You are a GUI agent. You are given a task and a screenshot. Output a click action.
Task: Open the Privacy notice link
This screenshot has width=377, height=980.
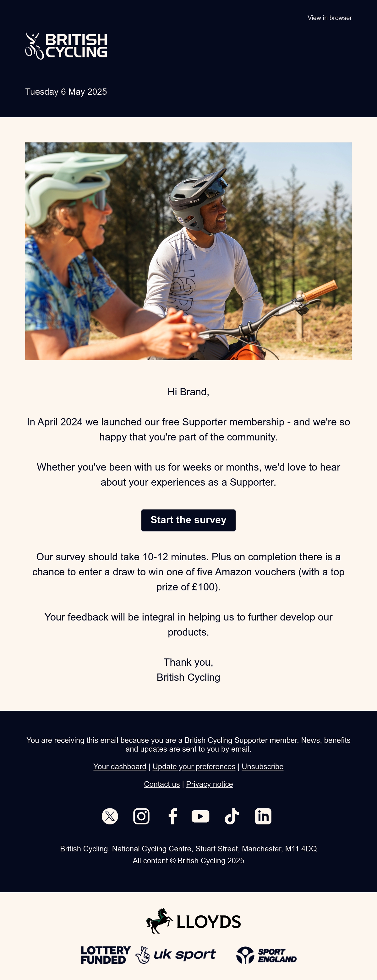pyautogui.click(x=210, y=784)
